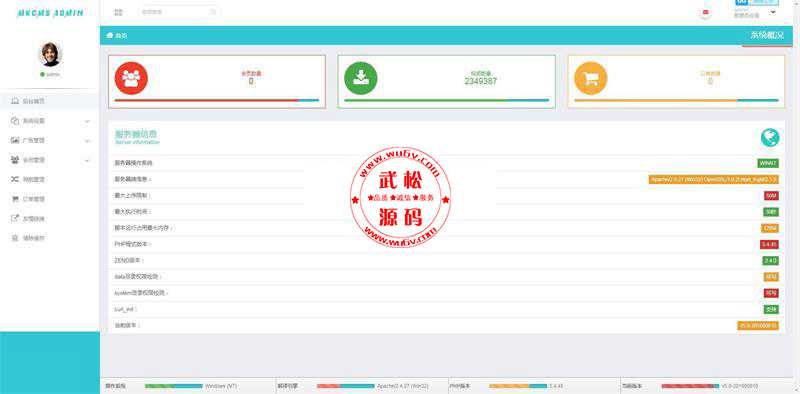The height and width of the screenshot is (394, 800).
Task: Expand the system settings sidebar chevron
Action: (x=87, y=121)
